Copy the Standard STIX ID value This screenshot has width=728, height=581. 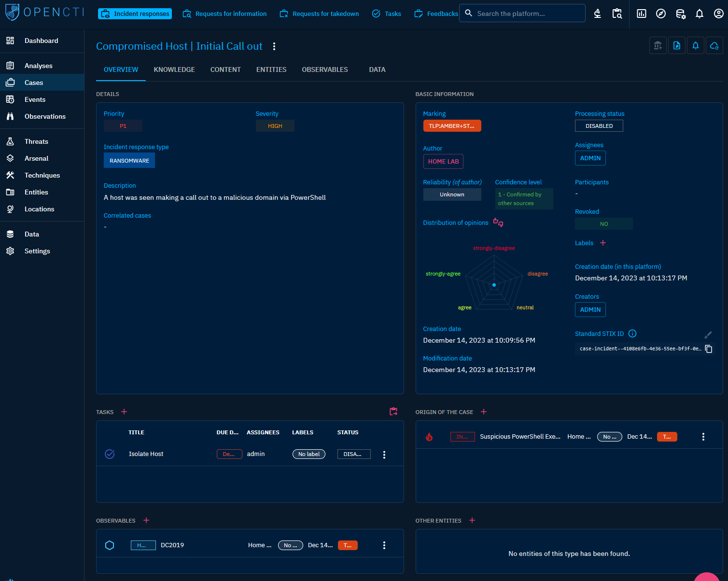point(709,349)
